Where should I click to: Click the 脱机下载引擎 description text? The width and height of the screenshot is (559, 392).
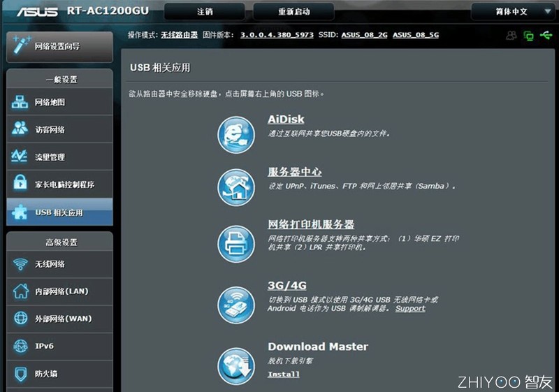pos(290,361)
